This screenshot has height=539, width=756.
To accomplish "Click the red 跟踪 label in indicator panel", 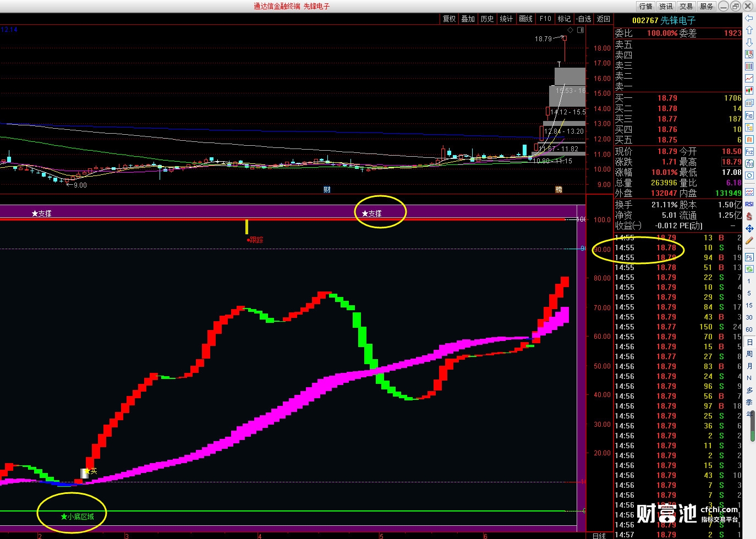I will coord(255,240).
